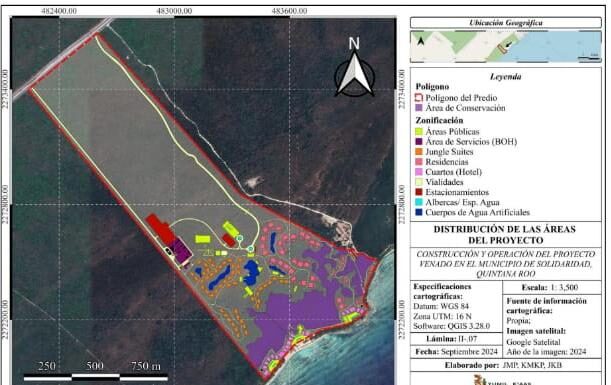Select the Residencias legend swatch

[419, 162]
